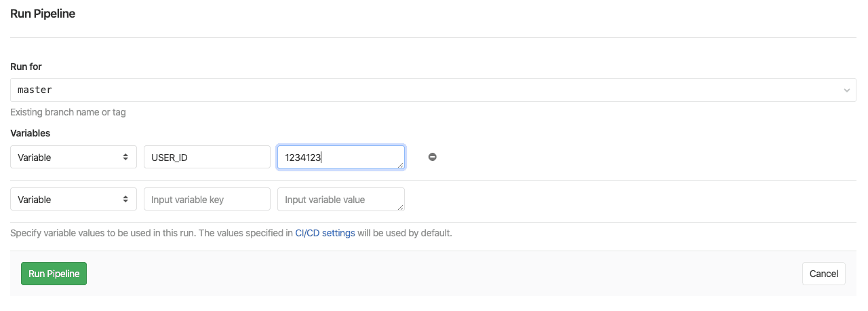Click the Variables section label

[30, 133]
